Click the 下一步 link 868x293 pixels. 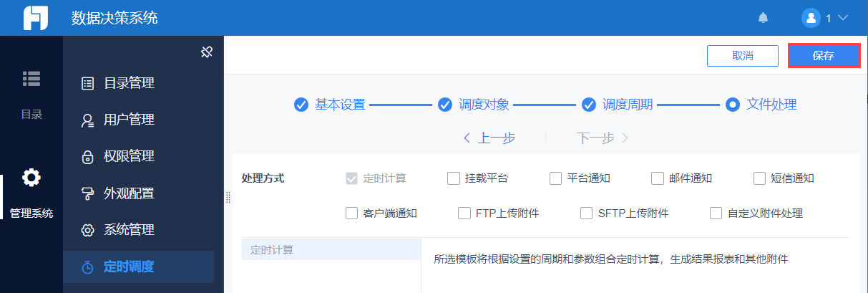tap(603, 138)
